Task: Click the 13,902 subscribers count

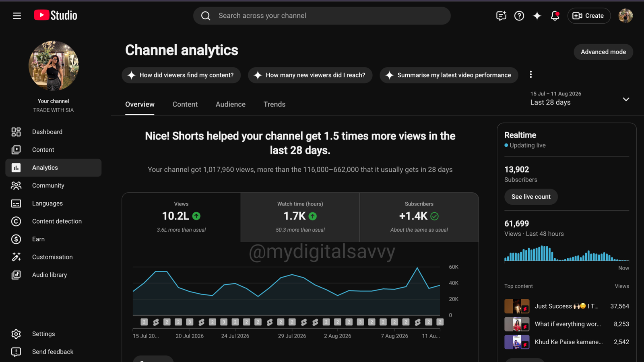Action: (x=516, y=170)
